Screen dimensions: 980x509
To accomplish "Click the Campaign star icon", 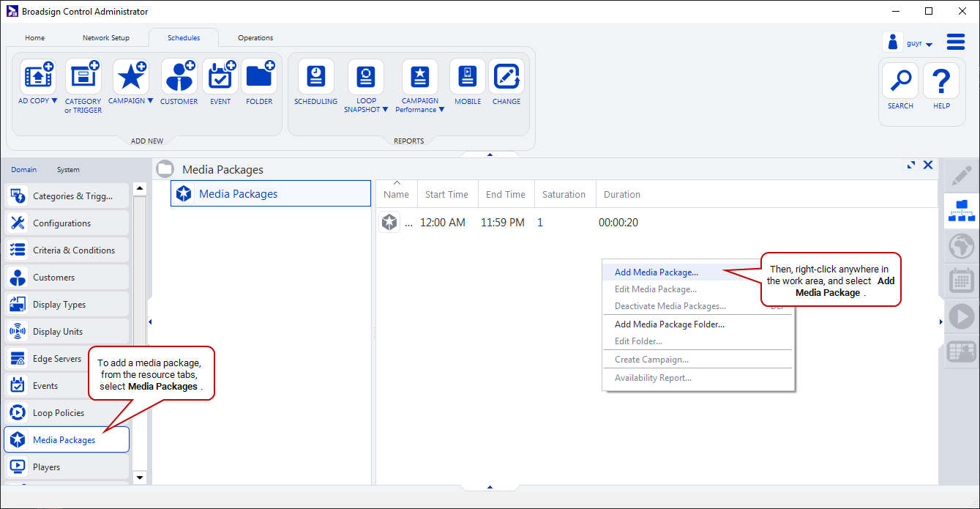I will click(130, 77).
